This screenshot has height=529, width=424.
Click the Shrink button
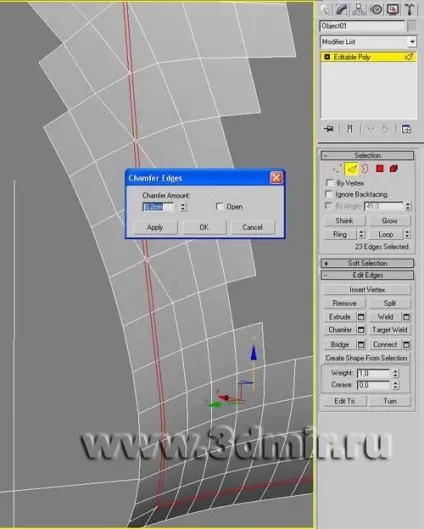coord(344,221)
